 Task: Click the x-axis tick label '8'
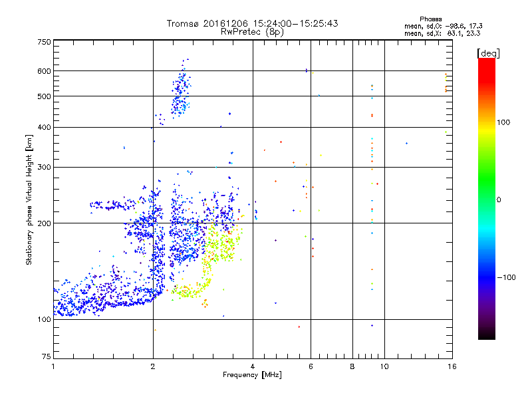tap(352, 366)
